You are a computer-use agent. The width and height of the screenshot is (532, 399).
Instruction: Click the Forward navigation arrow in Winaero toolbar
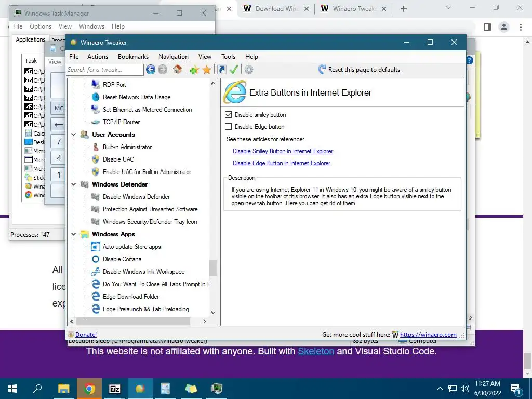tap(163, 70)
